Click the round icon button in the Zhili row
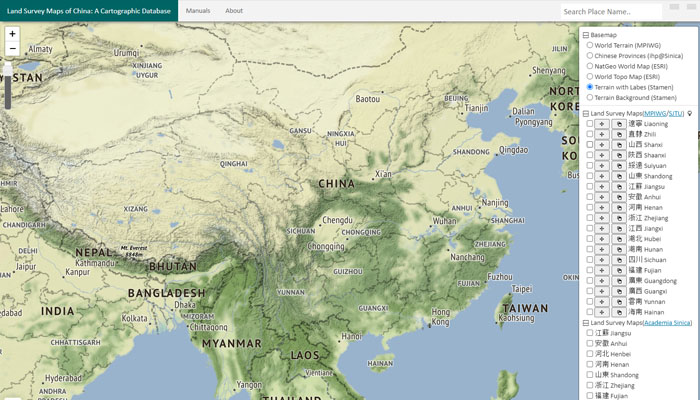The height and width of the screenshot is (400, 700). [619, 134]
